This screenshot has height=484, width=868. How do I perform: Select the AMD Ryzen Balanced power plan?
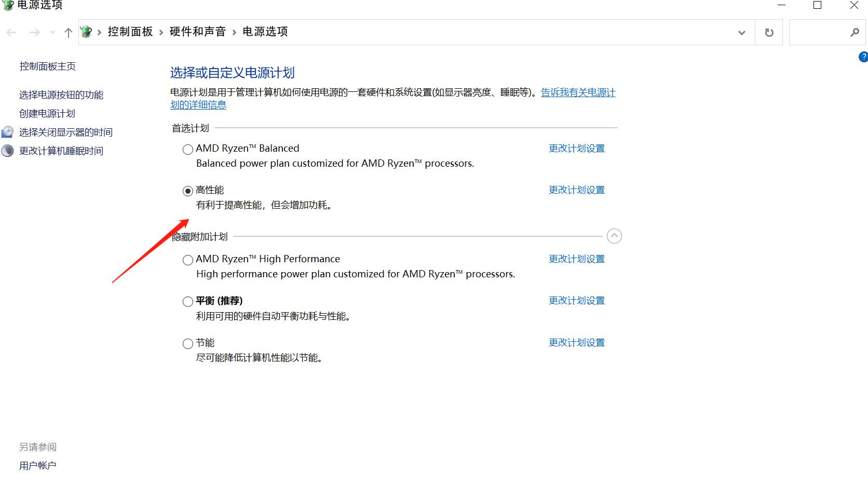click(x=187, y=150)
